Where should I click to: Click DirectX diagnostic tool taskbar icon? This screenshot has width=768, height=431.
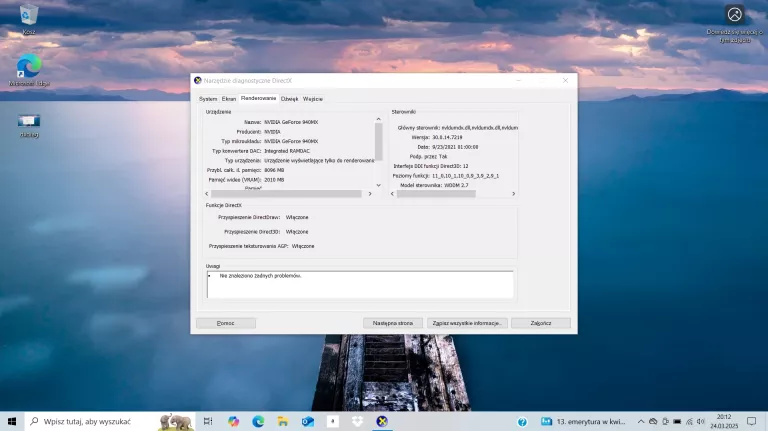pos(381,421)
